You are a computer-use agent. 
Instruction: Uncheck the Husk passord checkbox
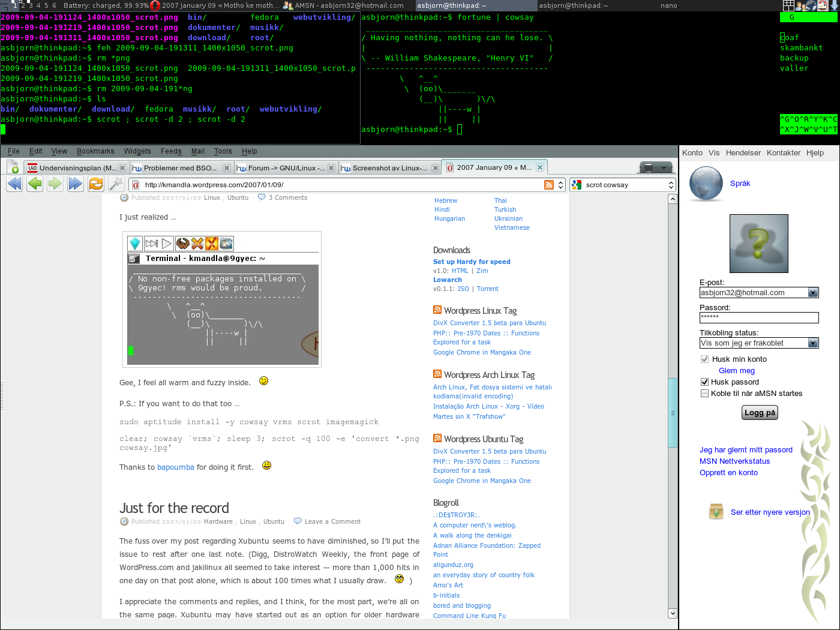pyautogui.click(x=705, y=382)
